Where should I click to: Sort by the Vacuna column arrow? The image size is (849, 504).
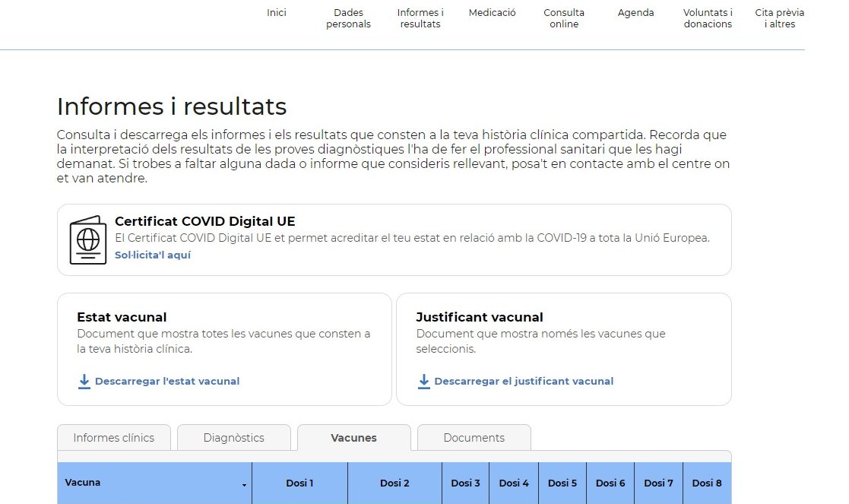pos(244,485)
